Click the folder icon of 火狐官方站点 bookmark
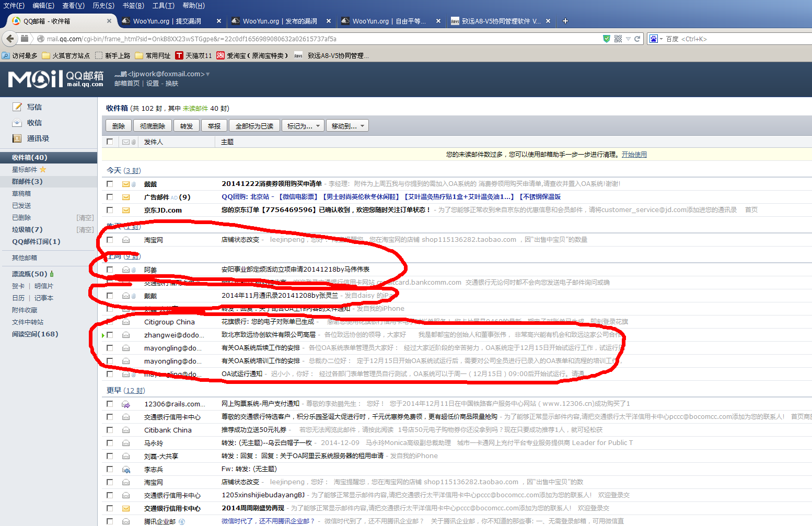 pyautogui.click(x=45, y=55)
